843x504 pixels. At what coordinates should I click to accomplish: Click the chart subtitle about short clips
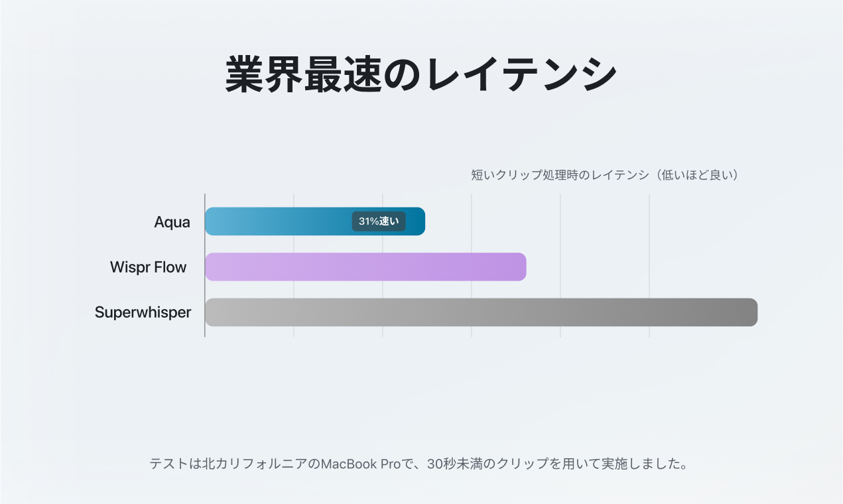(x=557, y=175)
